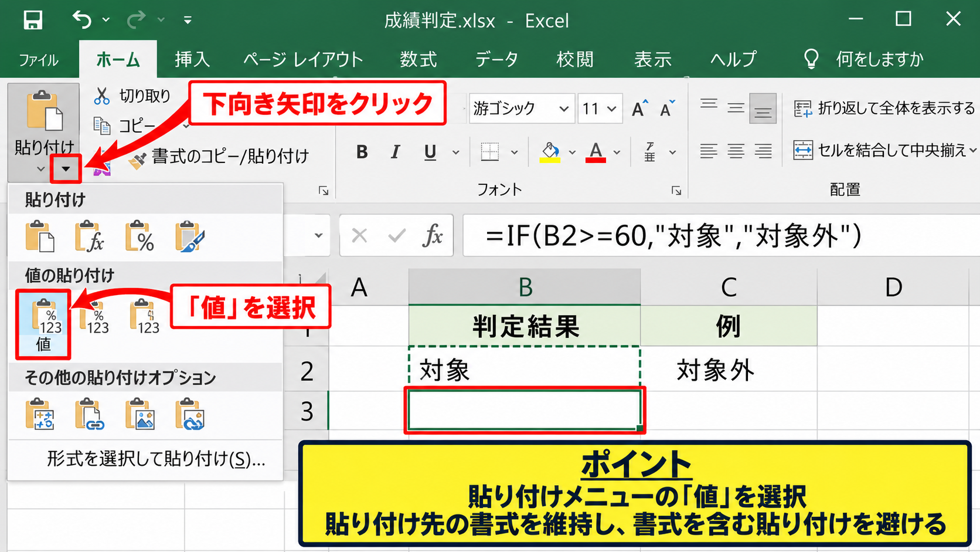Viewport: 980px width, 552px height.
Task: Click the red font color A
Action: point(596,153)
